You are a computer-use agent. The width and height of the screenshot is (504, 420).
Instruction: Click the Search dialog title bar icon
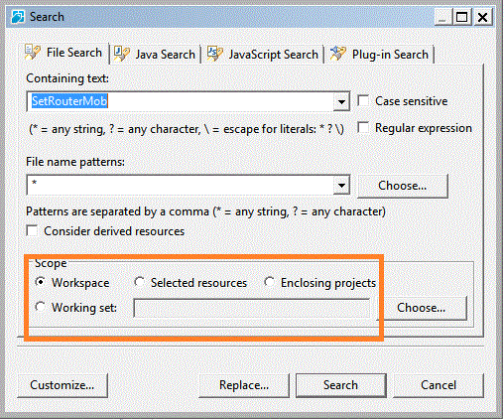click(18, 17)
